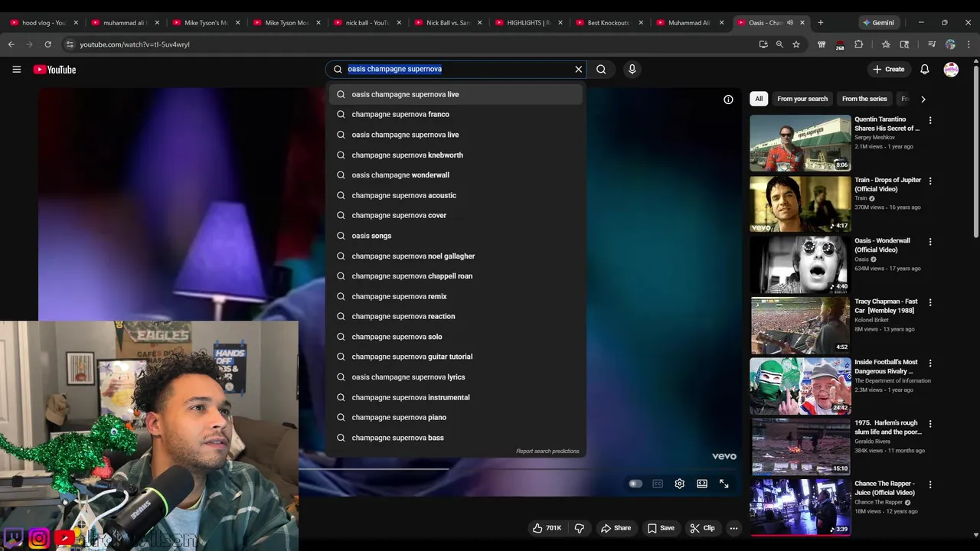
Task: Open 'Train - Drops of Jupiter' title link
Action: pyautogui.click(x=887, y=184)
